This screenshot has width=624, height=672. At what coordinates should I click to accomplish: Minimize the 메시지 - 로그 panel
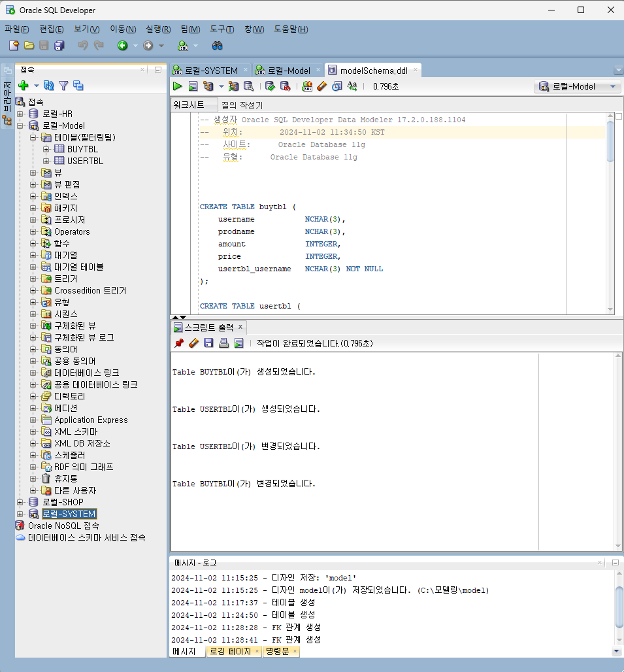(616, 562)
